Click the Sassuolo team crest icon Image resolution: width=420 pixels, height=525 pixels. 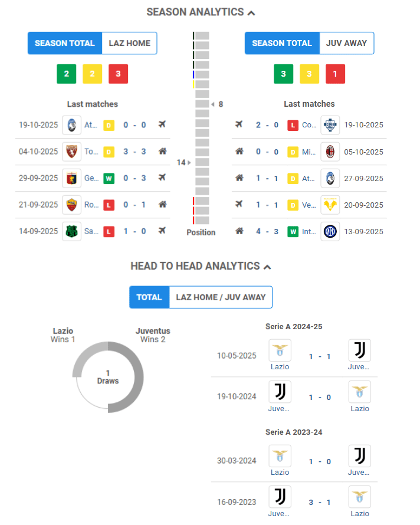click(71, 231)
